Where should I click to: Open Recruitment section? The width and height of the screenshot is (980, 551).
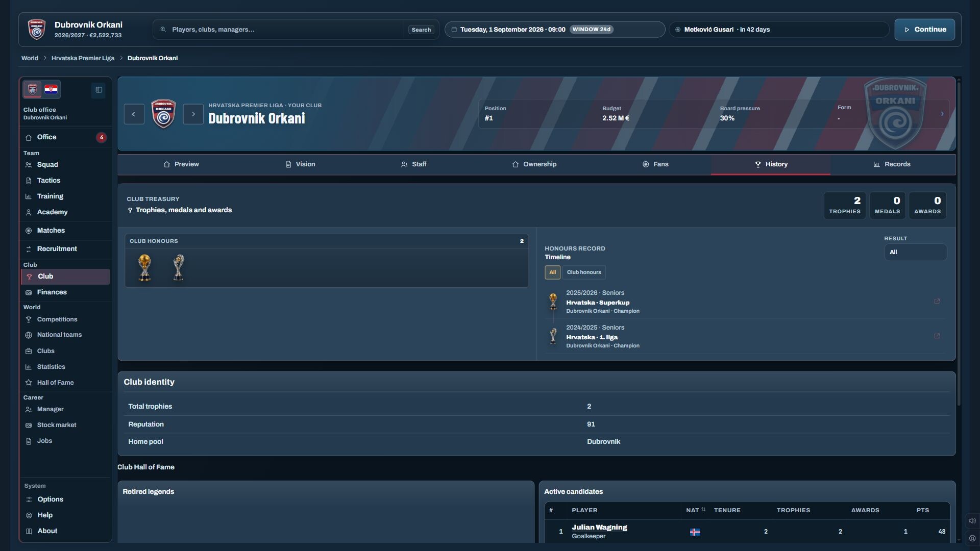pyautogui.click(x=65, y=249)
